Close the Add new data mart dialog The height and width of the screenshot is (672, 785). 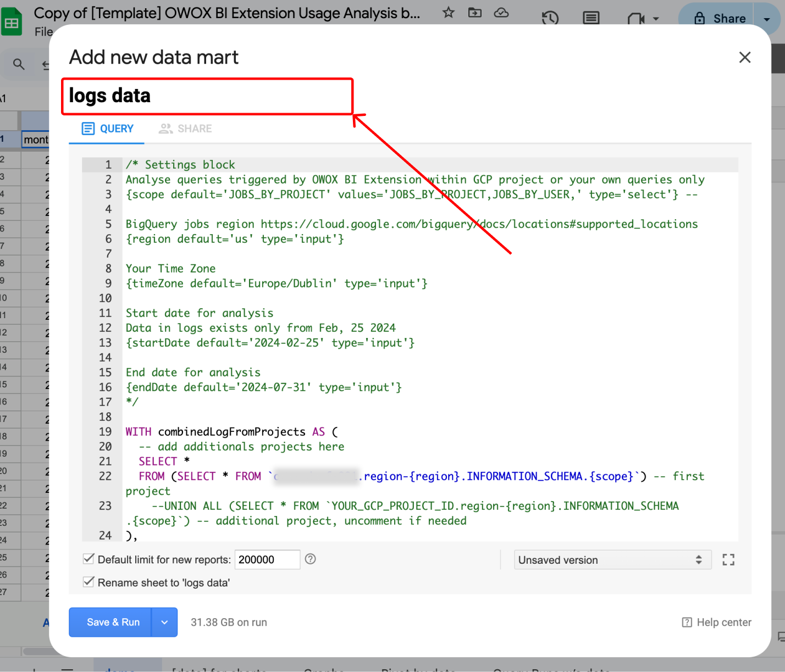tap(745, 57)
